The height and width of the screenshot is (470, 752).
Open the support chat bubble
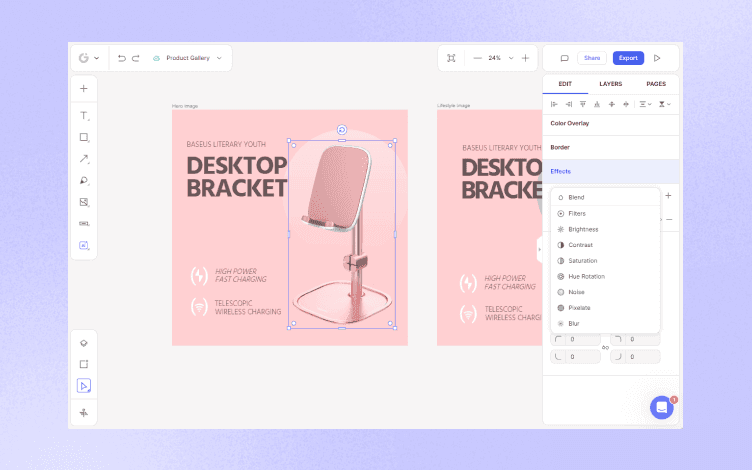pyautogui.click(x=661, y=407)
